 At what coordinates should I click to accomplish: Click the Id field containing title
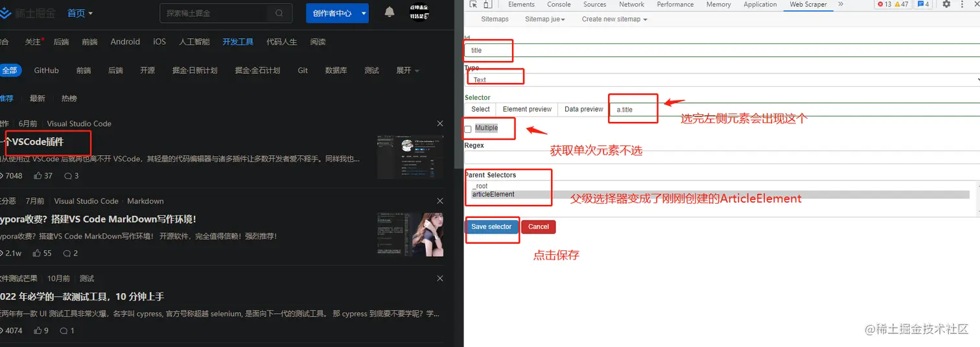(x=722, y=50)
